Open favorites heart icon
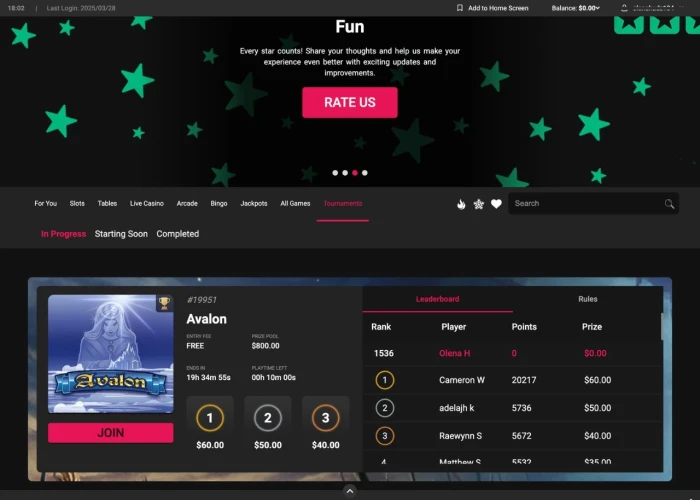Image resolution: width=700 pixels, height=500 pixels. tap(496, 204)
